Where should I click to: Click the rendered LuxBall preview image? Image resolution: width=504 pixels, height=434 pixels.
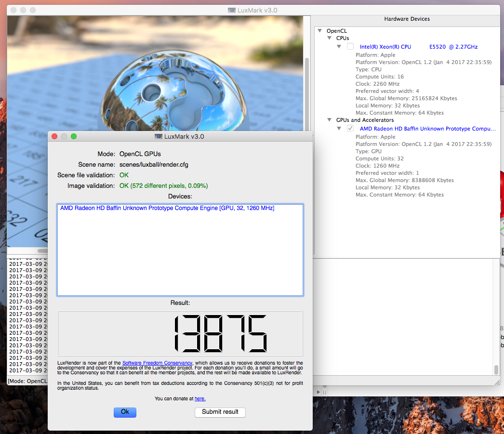click(155, 73)
